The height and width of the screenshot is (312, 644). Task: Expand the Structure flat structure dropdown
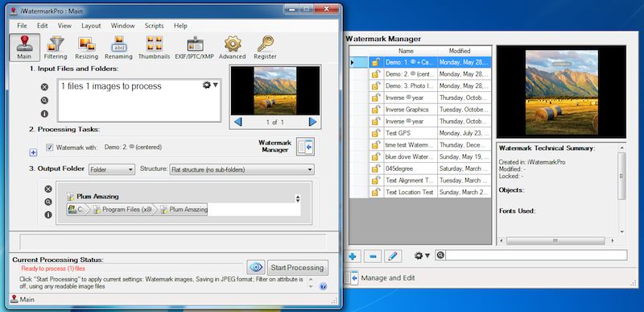[242, 169]
